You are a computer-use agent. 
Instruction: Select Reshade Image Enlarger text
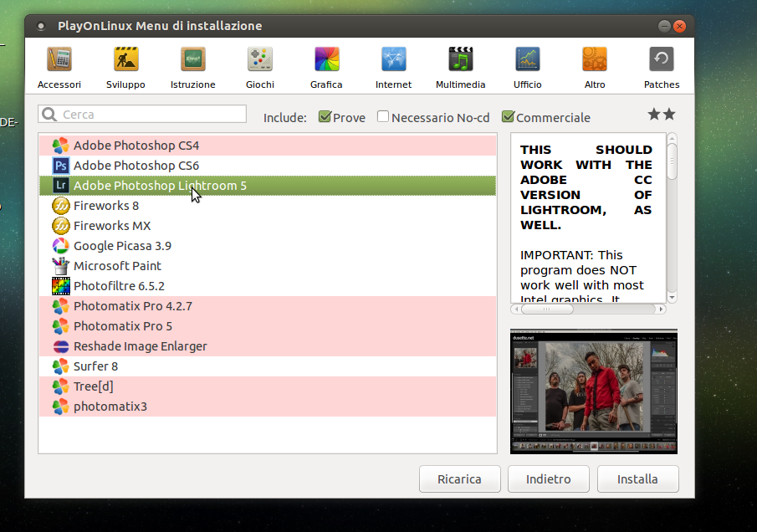pos(140,346)
